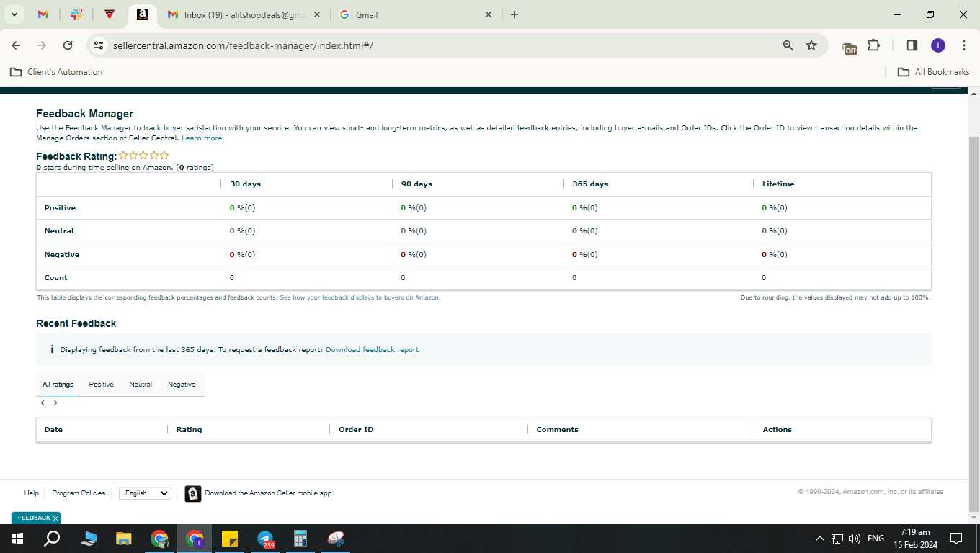
Task: Open the Help link in footer
Action: (x=31, y=493)
